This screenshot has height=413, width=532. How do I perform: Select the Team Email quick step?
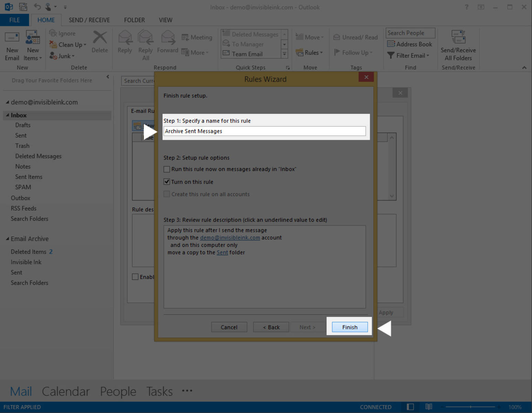251,54
